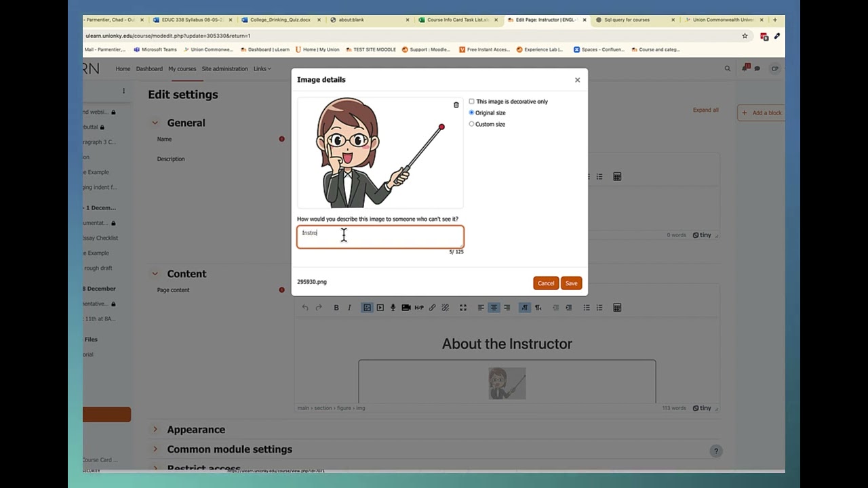The height and width of the screenshot is (488, 868).
Task: Cancel the Image details dialog
Action: coord(546,283)
